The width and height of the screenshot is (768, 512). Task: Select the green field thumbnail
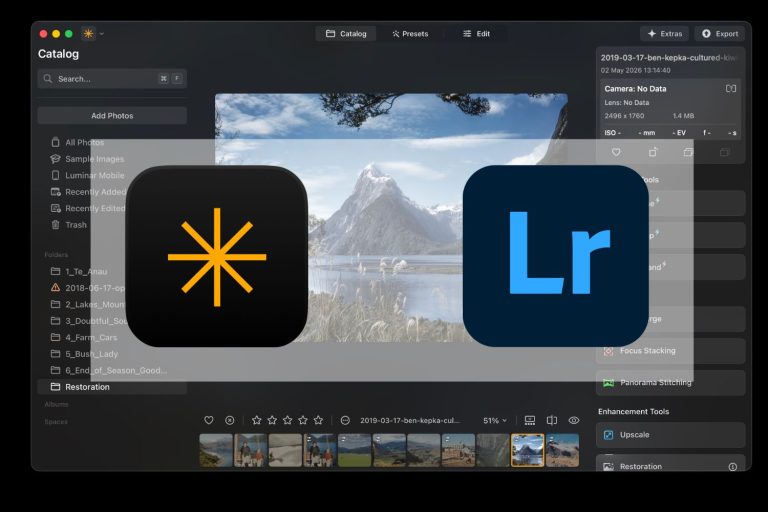coord(354,450)
